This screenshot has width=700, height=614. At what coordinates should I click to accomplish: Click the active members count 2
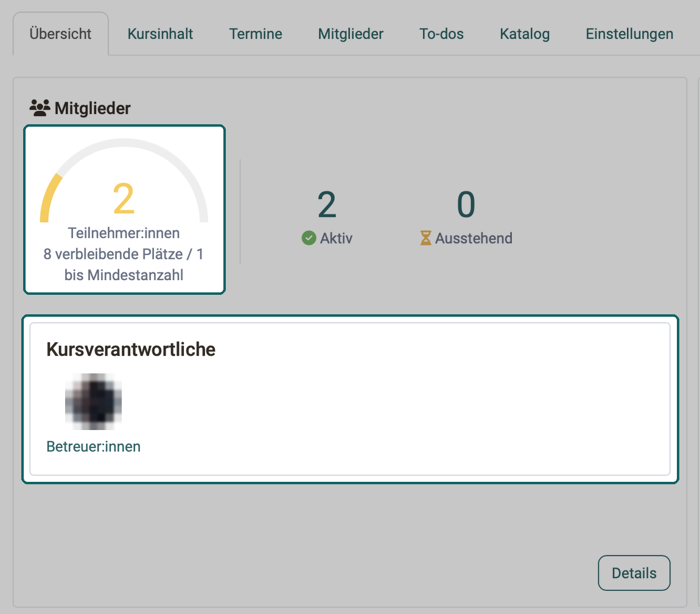tap(327, 205)
